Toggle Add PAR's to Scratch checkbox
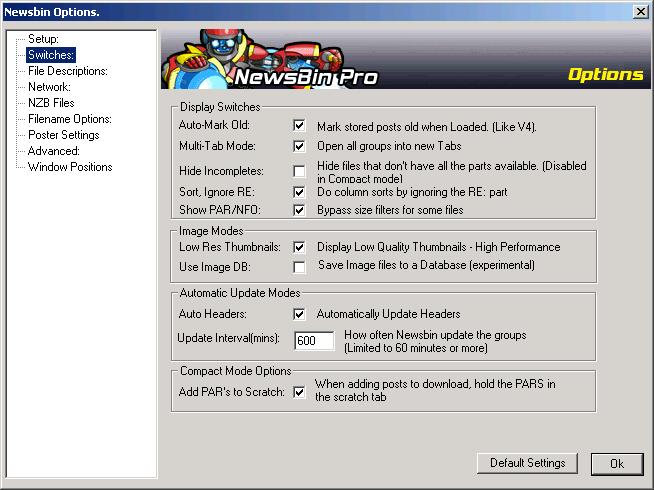This screenshot has height=490, width=654. pos(299,392)
